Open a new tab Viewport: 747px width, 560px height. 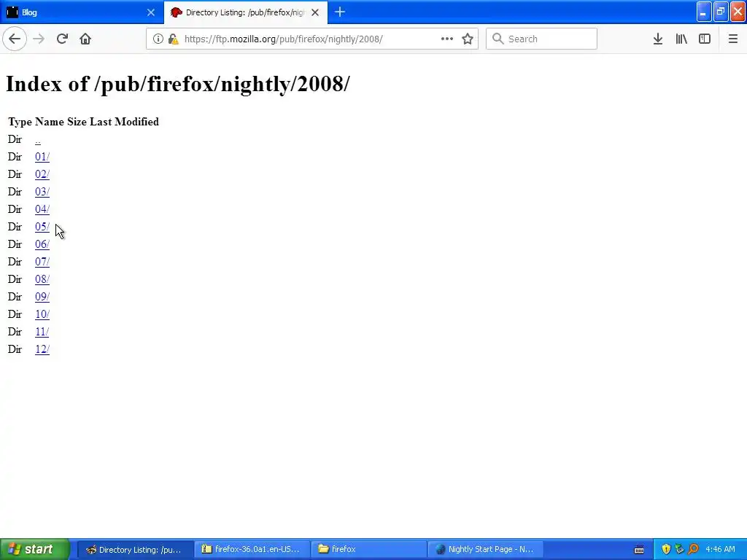(x=340, y=12)
